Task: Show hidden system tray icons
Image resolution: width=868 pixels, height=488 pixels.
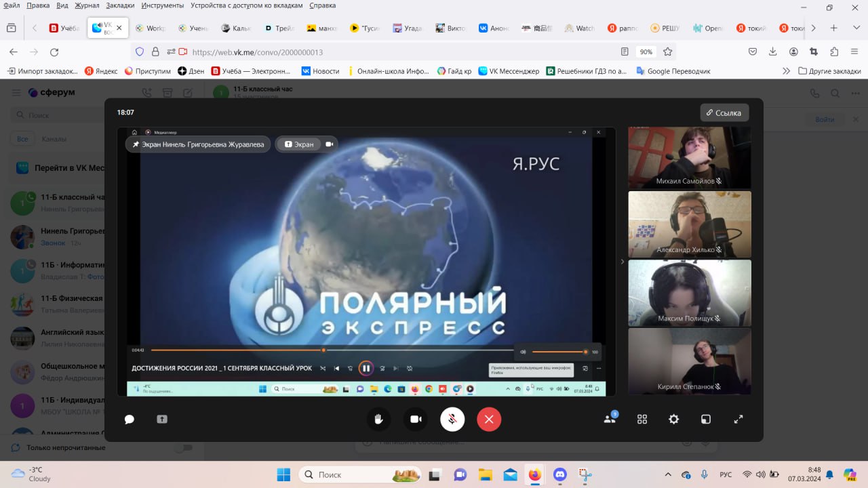Action: [x=668, y=474]
